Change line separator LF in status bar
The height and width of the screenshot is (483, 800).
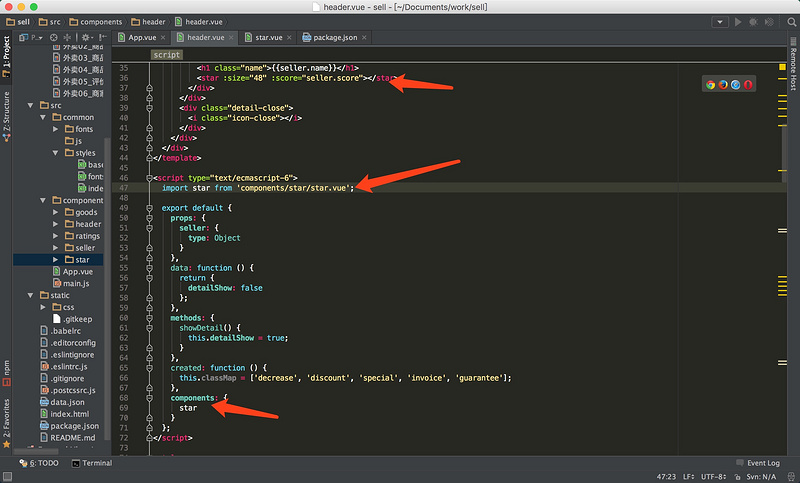[689, 477]
